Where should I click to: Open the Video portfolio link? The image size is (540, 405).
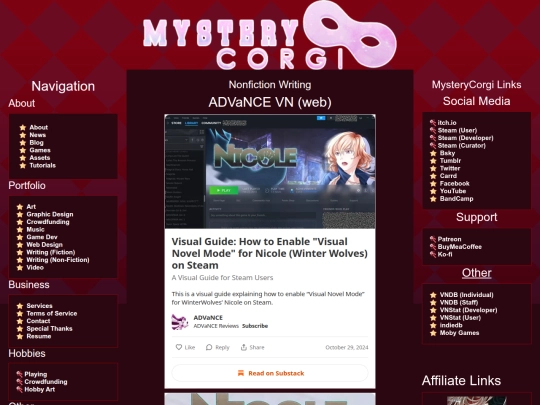(35, 267)
